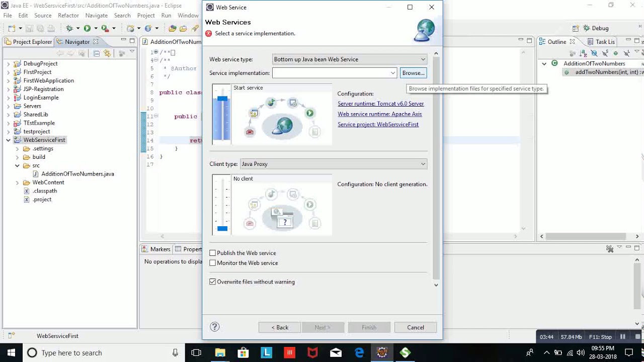Open the File menu
644x362 pixels.
coord(8,16)
